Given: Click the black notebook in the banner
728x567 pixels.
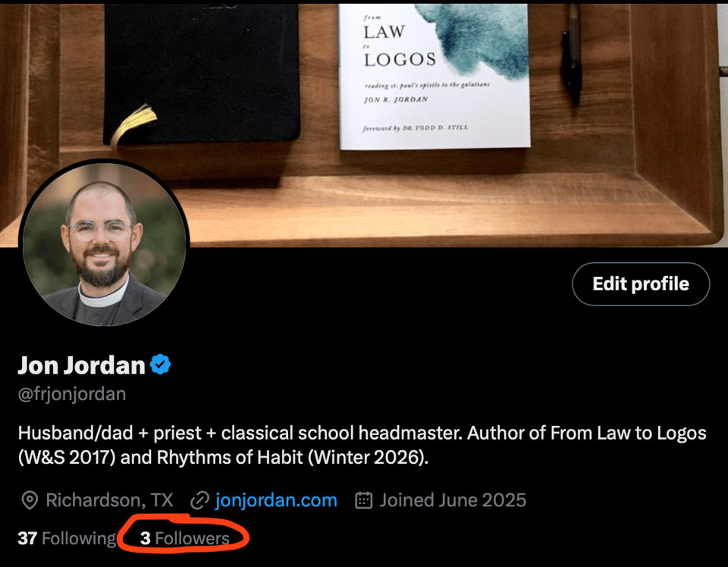Looking at the screenshot, I should coord(202,74).
